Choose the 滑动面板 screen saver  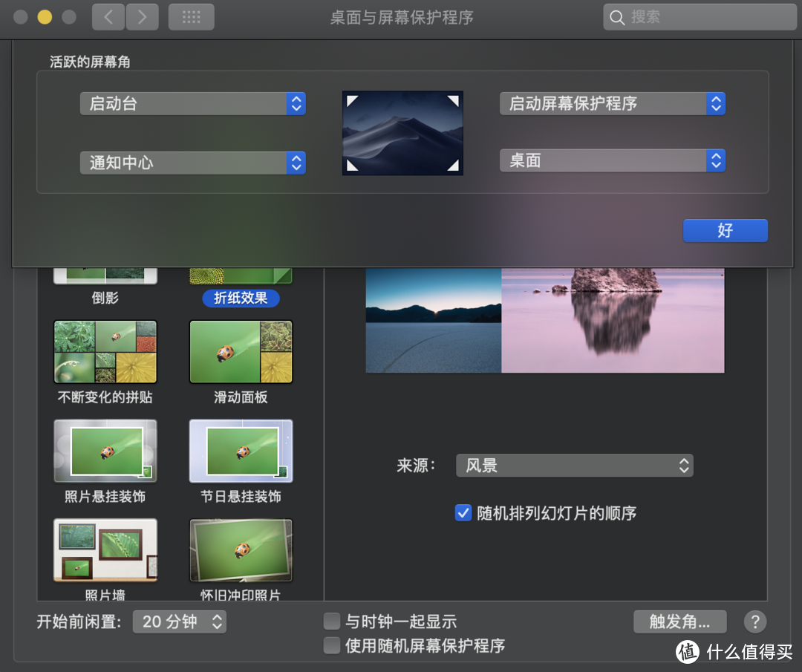tap(241, 351)
